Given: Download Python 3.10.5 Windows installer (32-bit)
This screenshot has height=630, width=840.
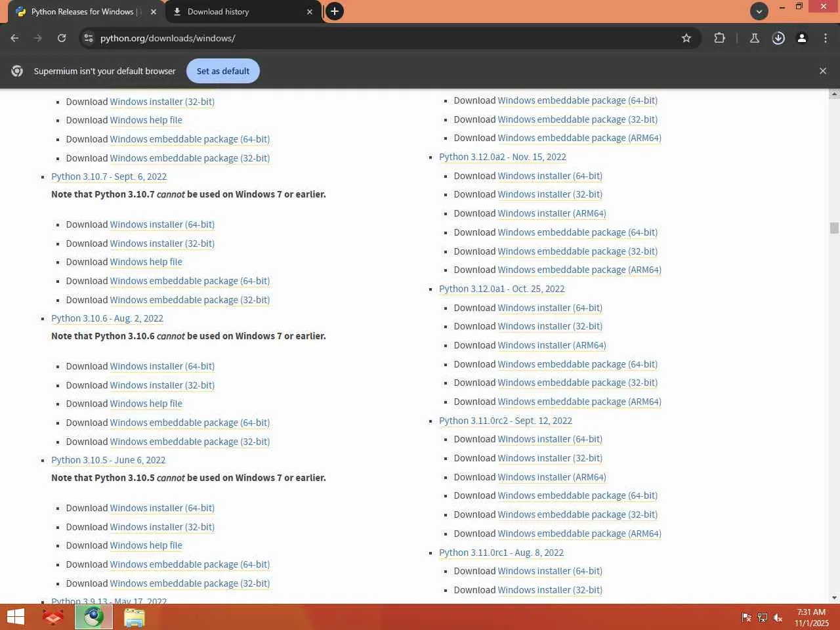Looking at the screenshot, I should (162, 527).
